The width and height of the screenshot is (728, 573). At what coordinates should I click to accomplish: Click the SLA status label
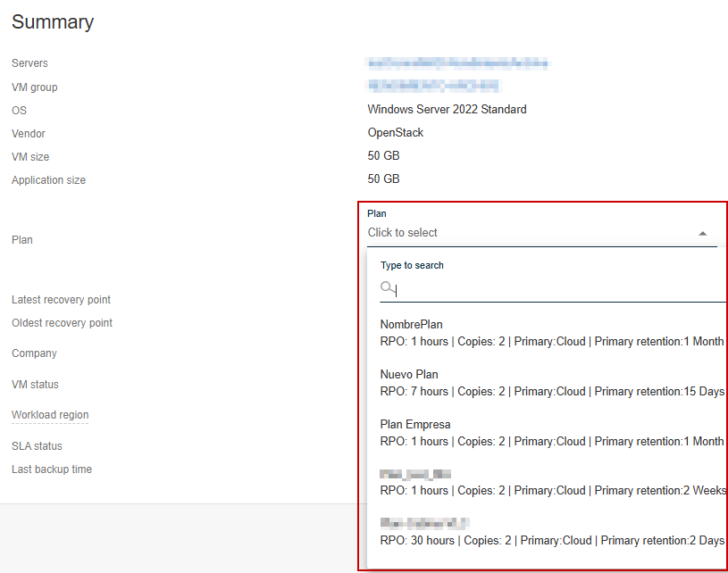click(37, 446)
